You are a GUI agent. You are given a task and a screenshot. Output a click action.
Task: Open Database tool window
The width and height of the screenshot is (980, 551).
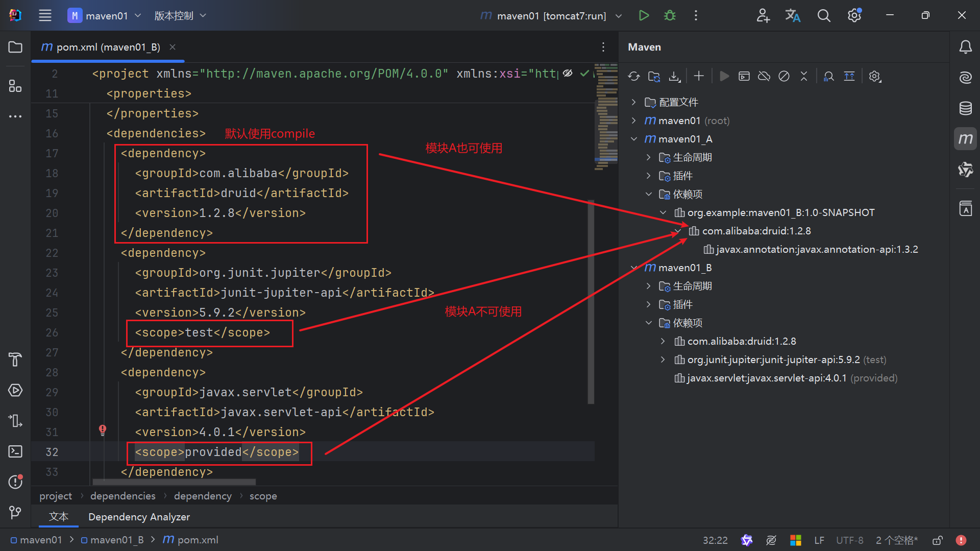point(965,108)
